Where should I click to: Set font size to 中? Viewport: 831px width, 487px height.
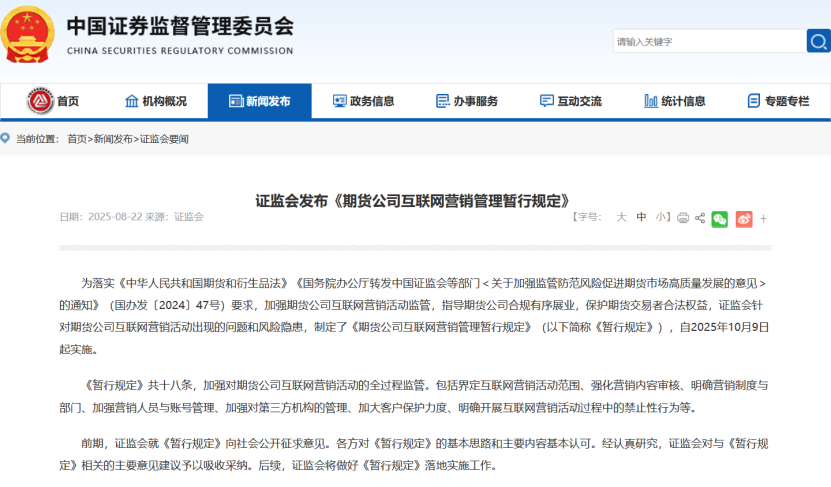pos(641,217)
